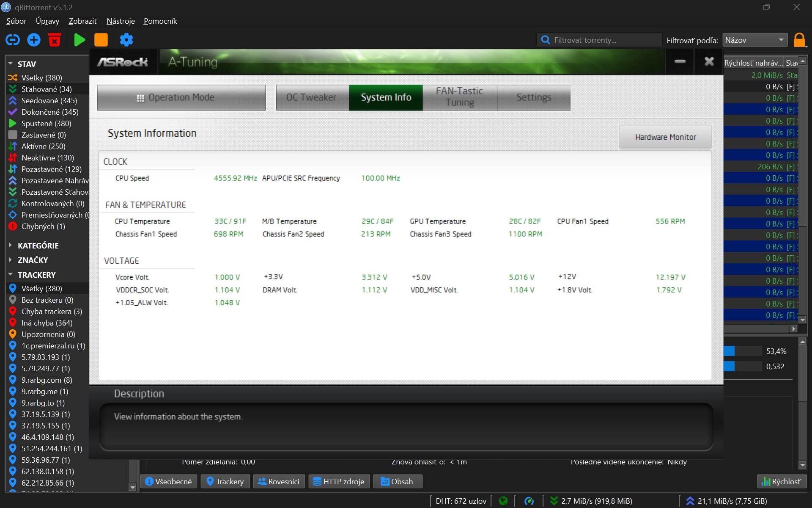Open the Názov filter-by dropdown
The image size is (812, 508).
(754, 40)
